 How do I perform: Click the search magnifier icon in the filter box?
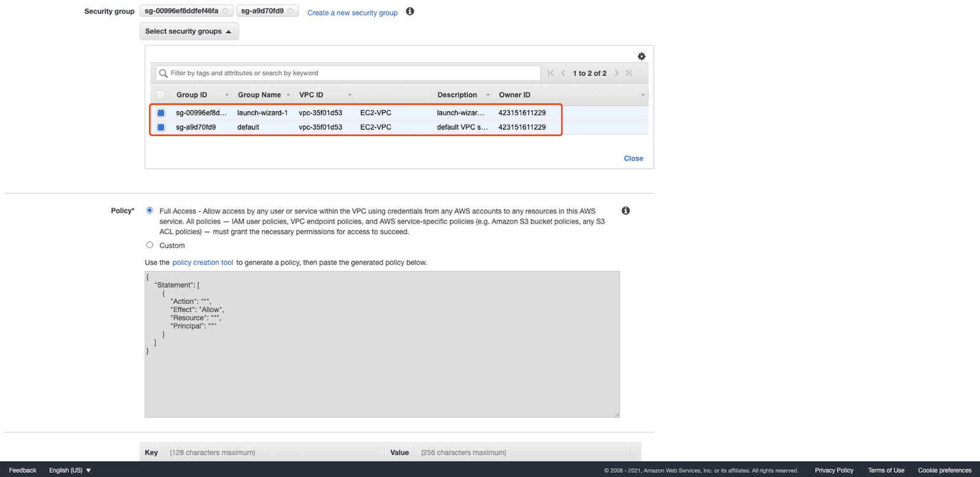[x=164, y=74]
